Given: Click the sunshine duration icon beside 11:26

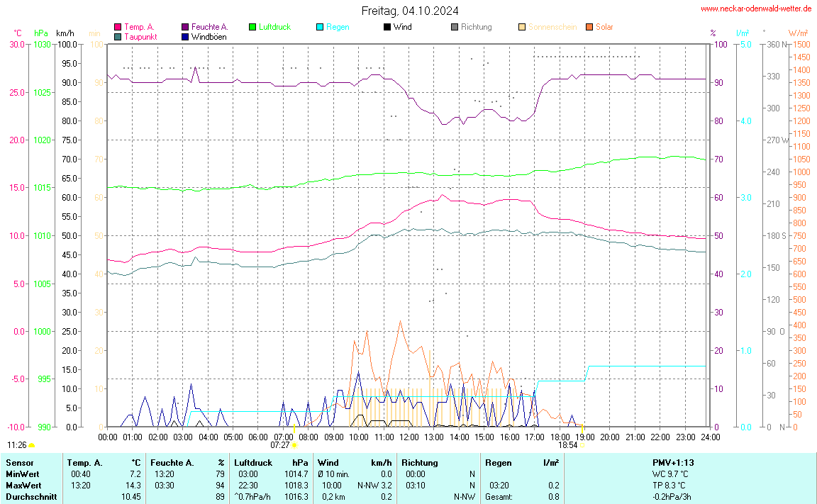Looking at the screenshot, I should pos(32,445).
